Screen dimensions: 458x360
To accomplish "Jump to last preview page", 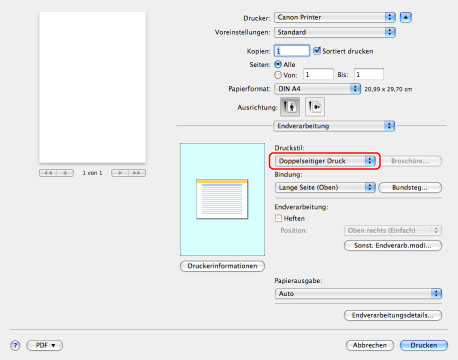I will pyautogui.click(x=137, y=173).
